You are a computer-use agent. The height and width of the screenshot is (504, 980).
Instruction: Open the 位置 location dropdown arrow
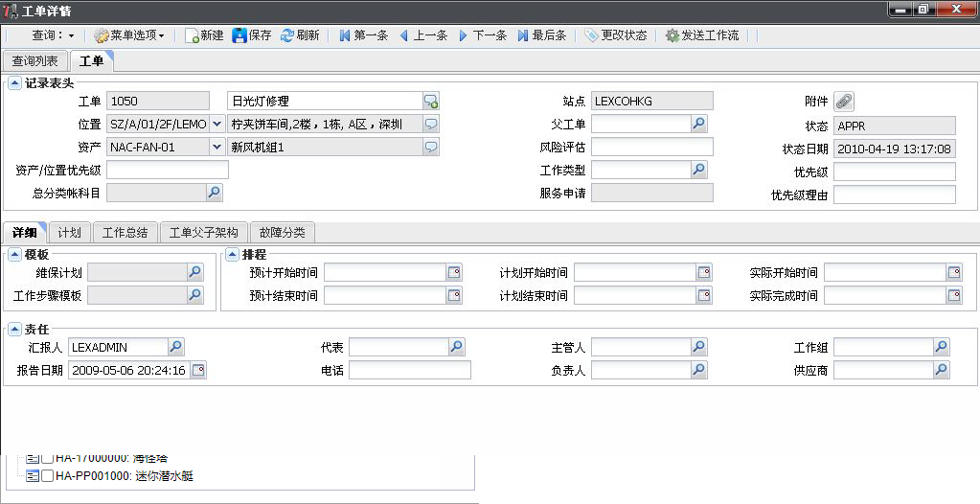point(217,124)
